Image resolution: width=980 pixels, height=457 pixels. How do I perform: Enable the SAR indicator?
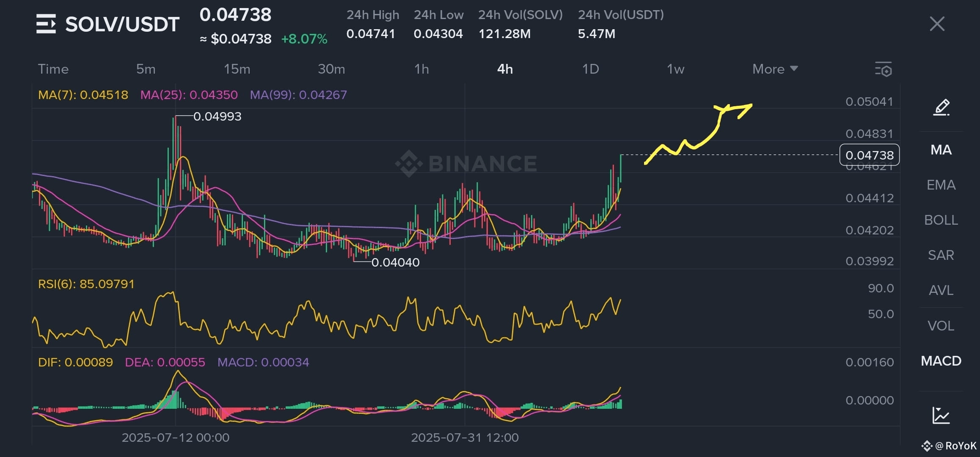pyautogui.click(x=940, y=255)
